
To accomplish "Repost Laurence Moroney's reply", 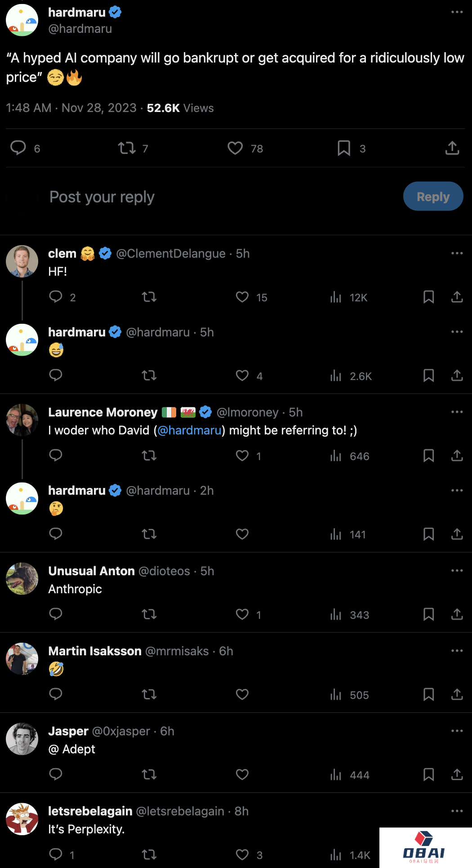I will click(x=149, y=456).
